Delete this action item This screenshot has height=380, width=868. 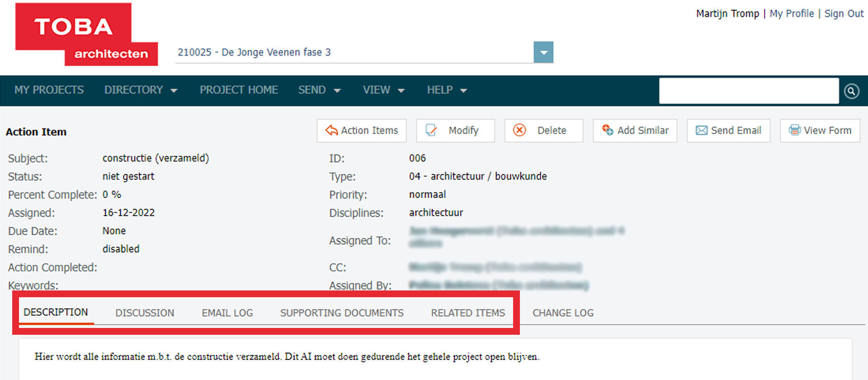543,131
